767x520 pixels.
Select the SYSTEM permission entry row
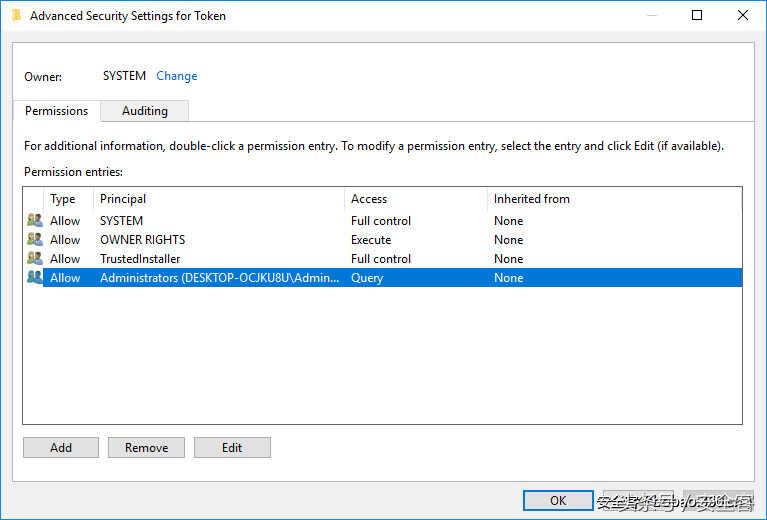(122, 221)
